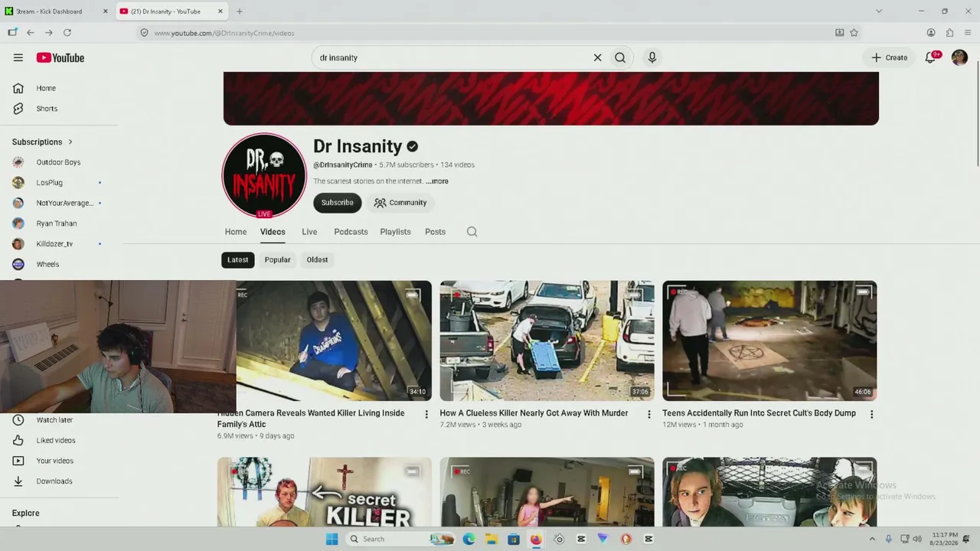This screenshot has height=551, width=980.
Task: Bookmark this page with the star icon
Action: [854, 33]
